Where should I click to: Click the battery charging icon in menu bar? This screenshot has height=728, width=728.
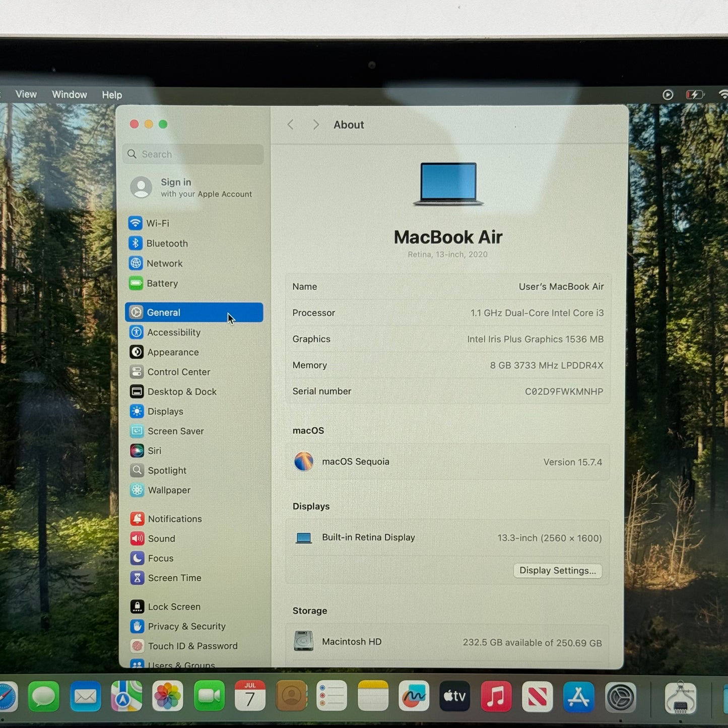(695, 95)
